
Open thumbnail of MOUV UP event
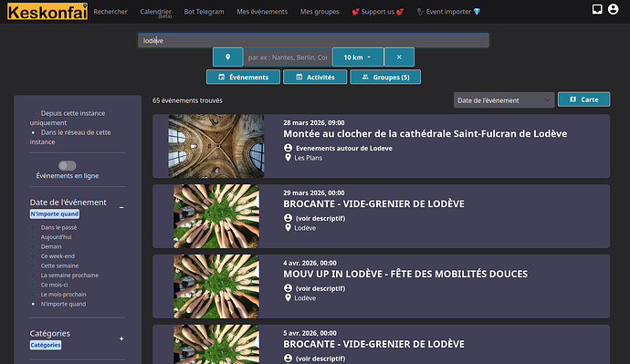[x=216, y=286]
